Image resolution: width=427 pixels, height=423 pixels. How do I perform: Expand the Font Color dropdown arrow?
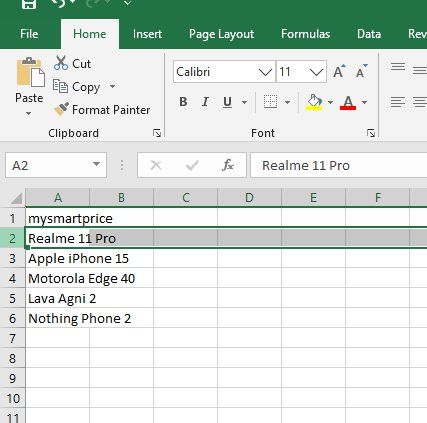click(364, 102)
